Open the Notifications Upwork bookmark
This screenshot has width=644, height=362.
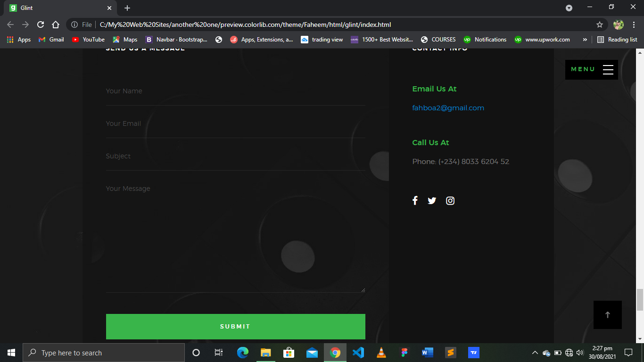485,40
